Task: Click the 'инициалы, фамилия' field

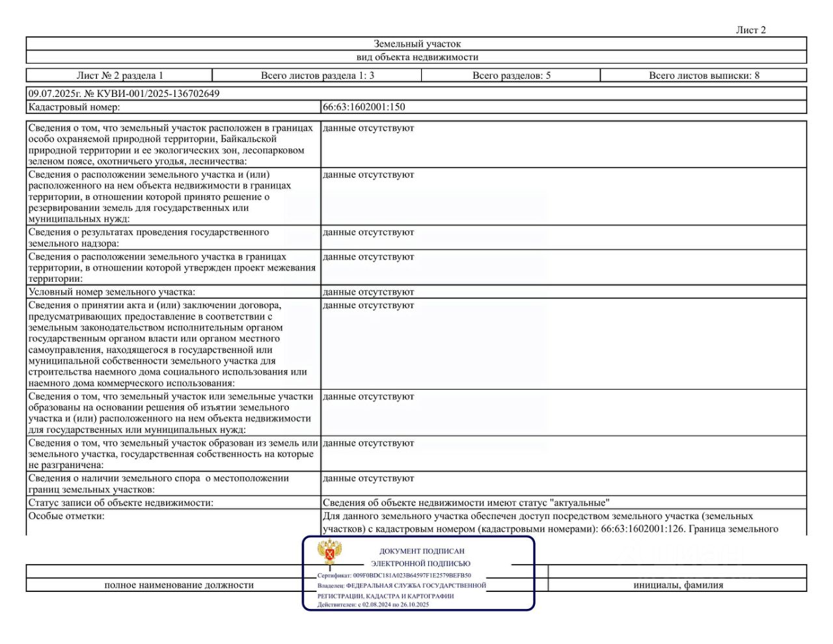Action: pos(678,585)
